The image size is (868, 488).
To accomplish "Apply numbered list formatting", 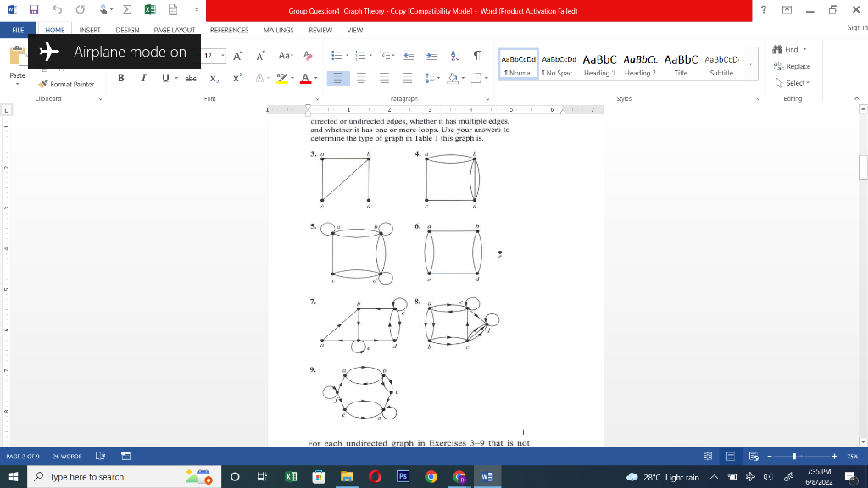I will tap(360, 55).
